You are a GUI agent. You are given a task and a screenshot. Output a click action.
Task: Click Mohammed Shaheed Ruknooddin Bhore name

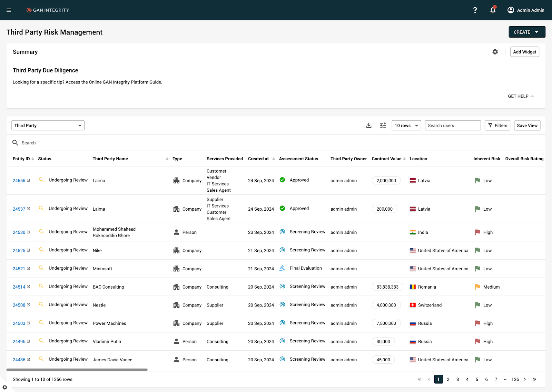(114, 232)
